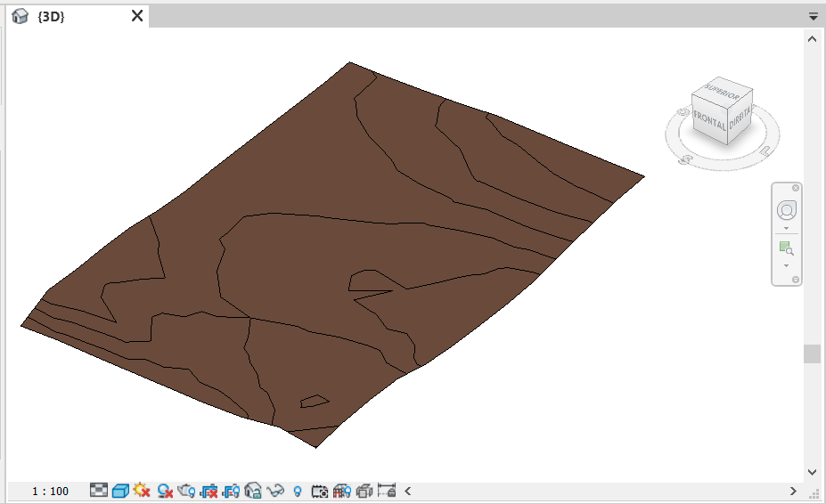Image resolution: width=826 pixels, height=504 pixels.
Task: Click the locked 3D view house icon
Action: [253, 491]
